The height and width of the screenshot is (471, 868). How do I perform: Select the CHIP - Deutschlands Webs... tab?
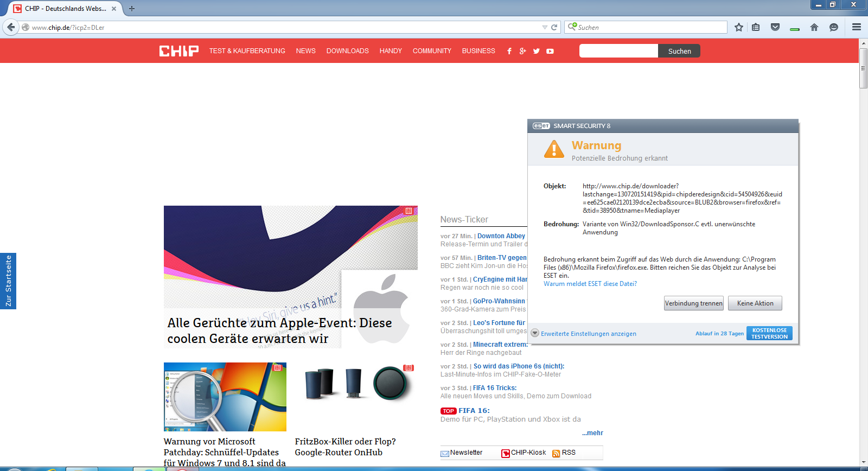(x=65, y=9)
